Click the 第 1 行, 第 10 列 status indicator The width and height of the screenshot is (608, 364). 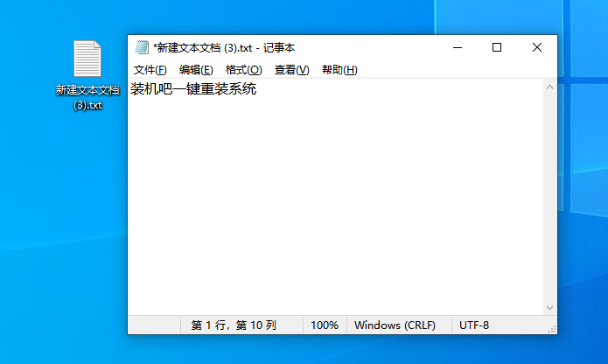pyautogui.click(x=234, y=325)
